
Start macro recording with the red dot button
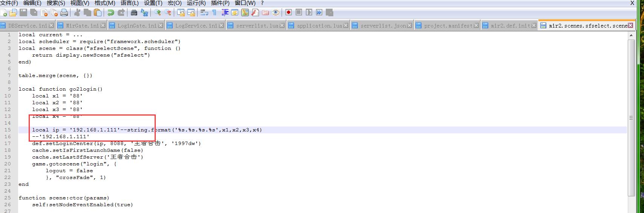click(288, 12)
